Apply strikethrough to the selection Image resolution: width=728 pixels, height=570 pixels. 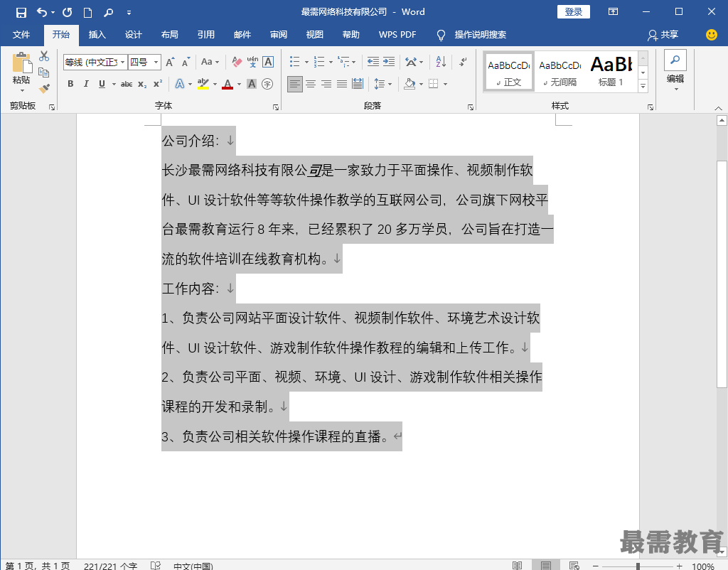127,84
